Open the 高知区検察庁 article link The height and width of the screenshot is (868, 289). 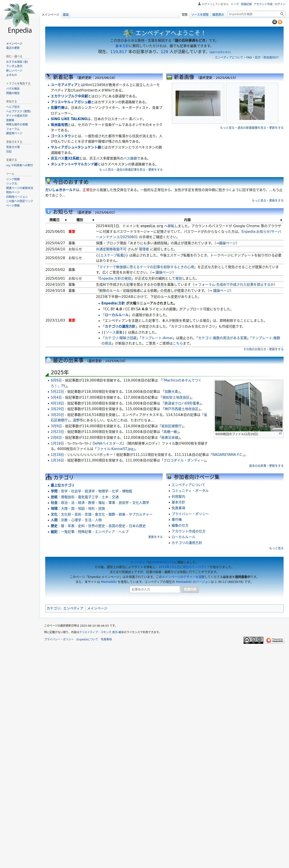[171, 426]
